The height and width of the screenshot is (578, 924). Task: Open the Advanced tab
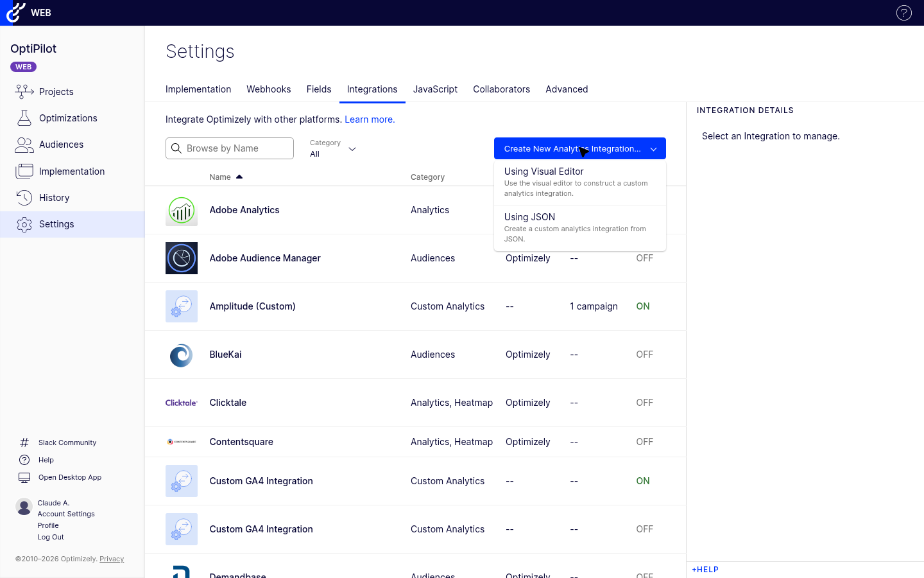[567, 89]
